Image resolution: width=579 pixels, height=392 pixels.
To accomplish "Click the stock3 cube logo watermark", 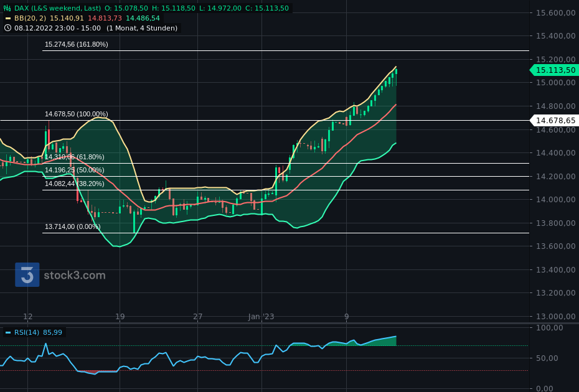I will 26,274.
